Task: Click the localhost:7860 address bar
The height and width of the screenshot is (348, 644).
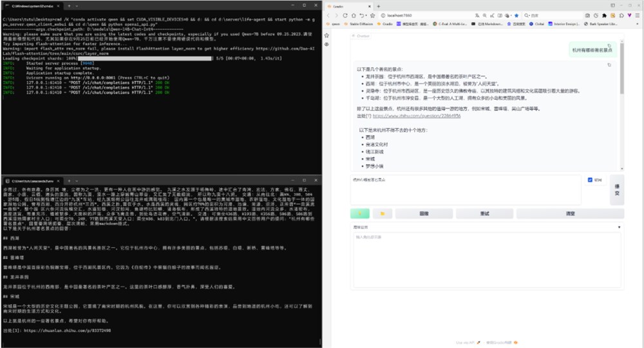Action: [x=425, y=15]
